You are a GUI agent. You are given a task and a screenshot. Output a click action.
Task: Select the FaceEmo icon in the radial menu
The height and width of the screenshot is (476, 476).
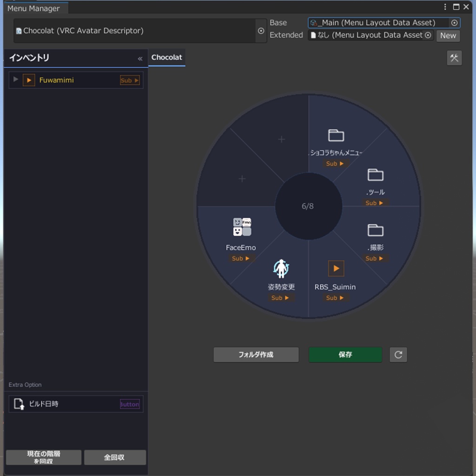pyautogui.click(x=241, y=226)
